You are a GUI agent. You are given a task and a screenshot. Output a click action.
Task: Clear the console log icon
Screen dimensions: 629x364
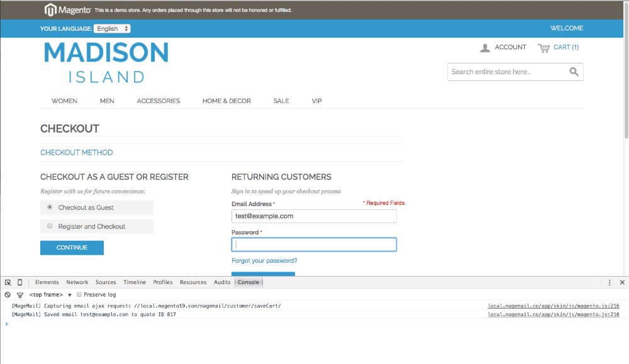click(x=8, y=294)
